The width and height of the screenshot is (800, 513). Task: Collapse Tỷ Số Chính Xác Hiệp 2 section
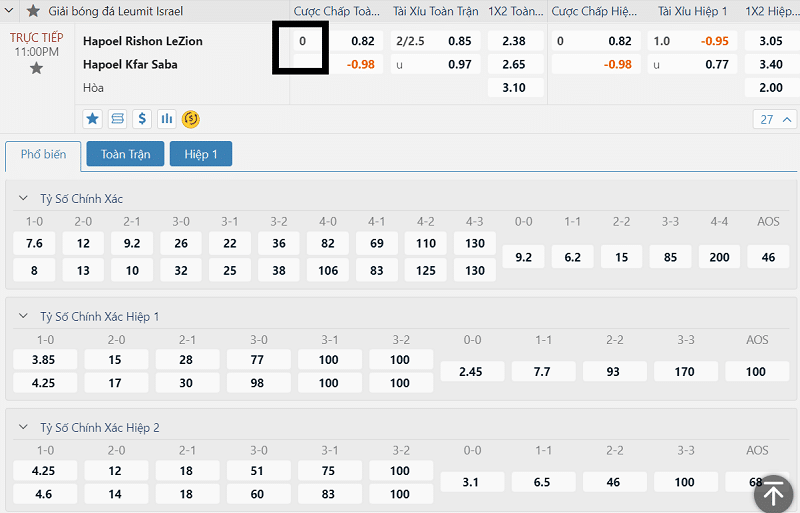23,427
